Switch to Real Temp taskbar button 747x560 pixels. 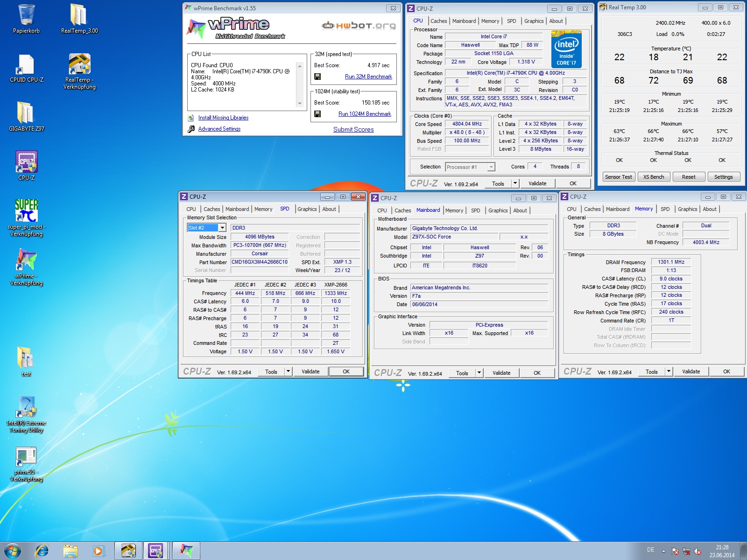coord(128,551)
